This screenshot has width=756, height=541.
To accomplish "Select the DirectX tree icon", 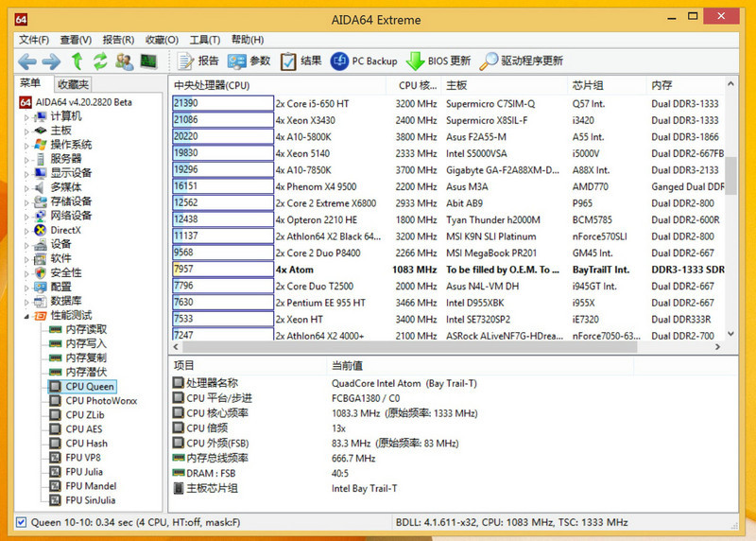I will (41, 230).
